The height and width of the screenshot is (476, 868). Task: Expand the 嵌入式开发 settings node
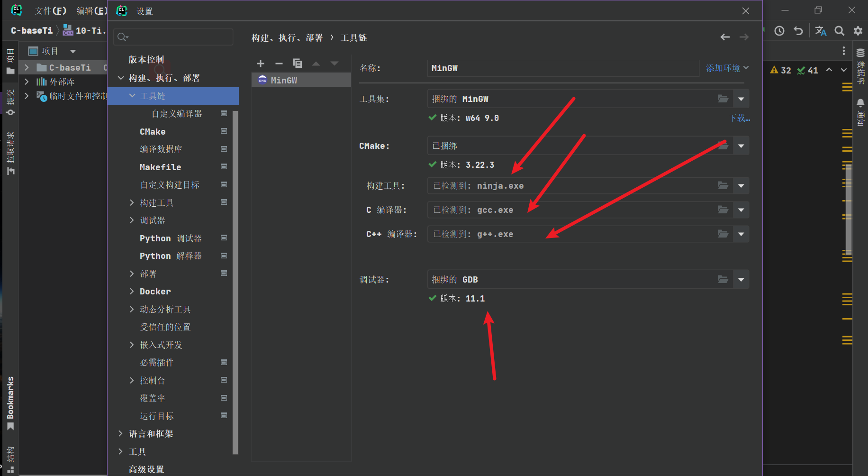[132, 345]
